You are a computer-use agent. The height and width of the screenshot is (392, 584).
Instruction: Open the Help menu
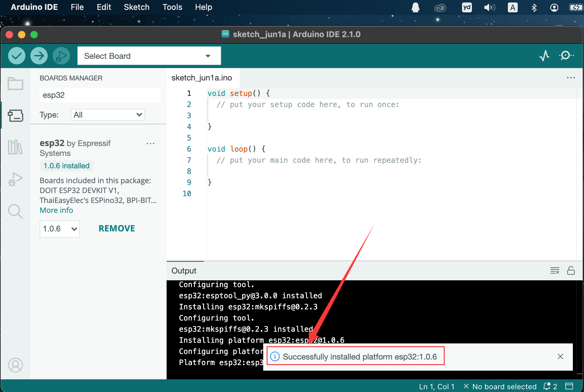[x=203, y=7]
